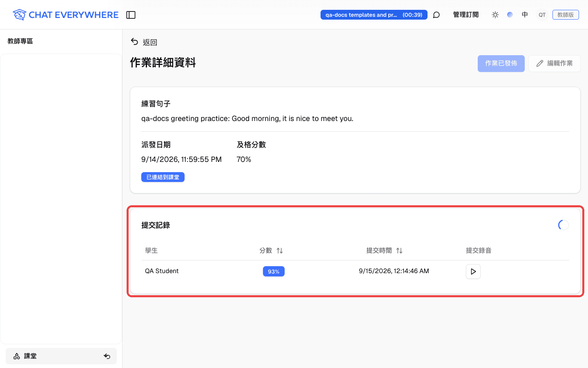Open the chat bubble icon
588x368 pixels.
436,15
